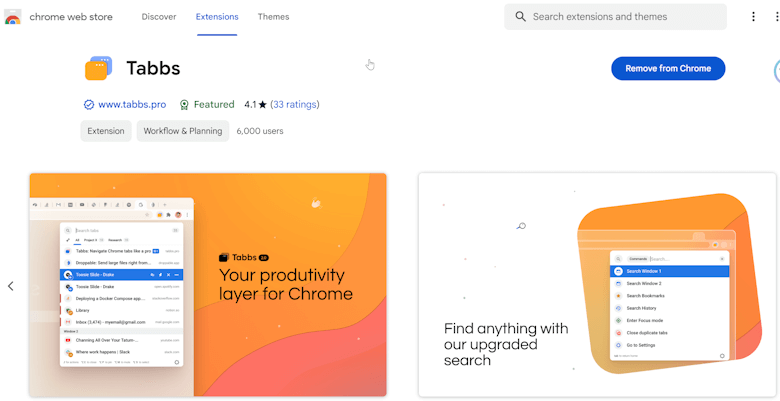
Task: Go to previous screenshot with left arrow
Action: point(10,286)
